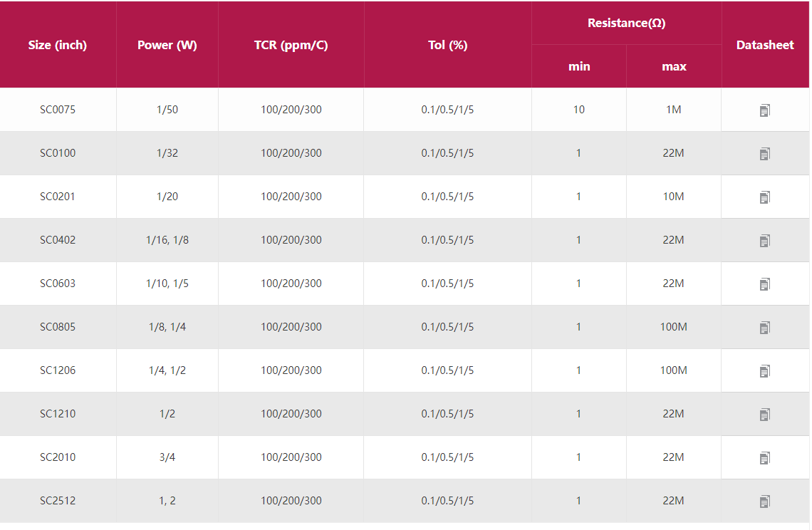The width and height of the screenshot is (812, 530).
Task: Open the datasheet icon for SC0402
Action: (x=764, y=241)
